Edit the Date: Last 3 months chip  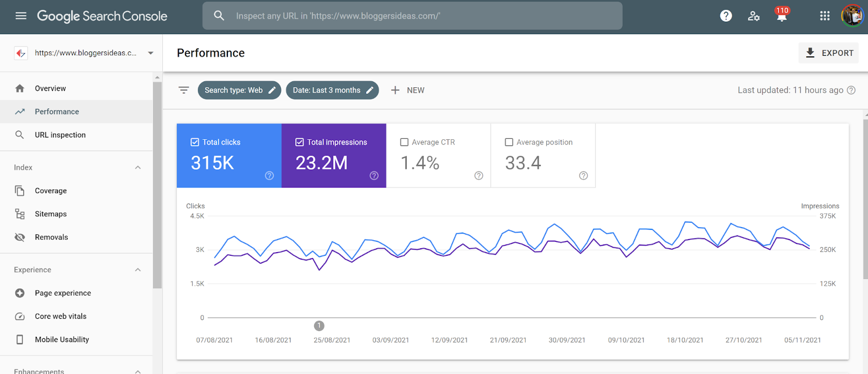[332, 90]
